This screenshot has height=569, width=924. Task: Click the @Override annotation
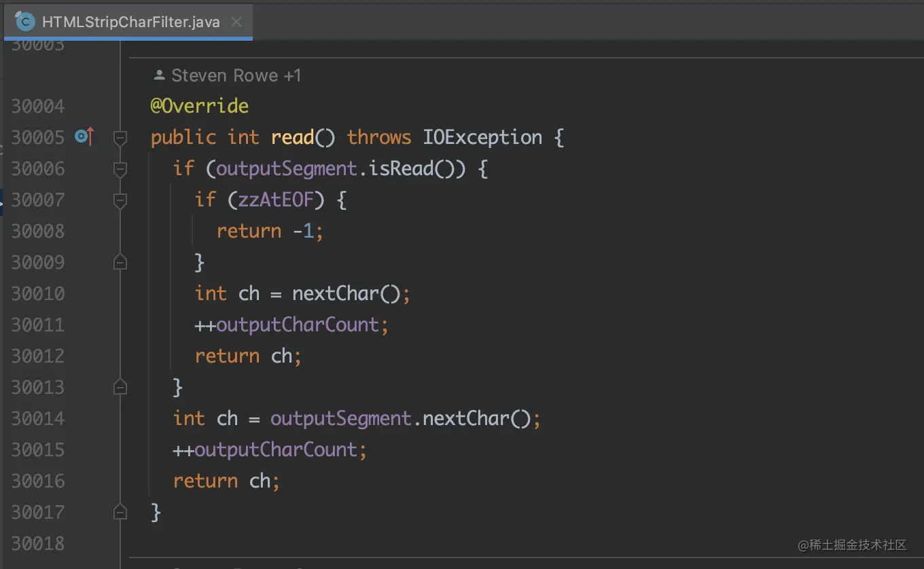point(200,106)
